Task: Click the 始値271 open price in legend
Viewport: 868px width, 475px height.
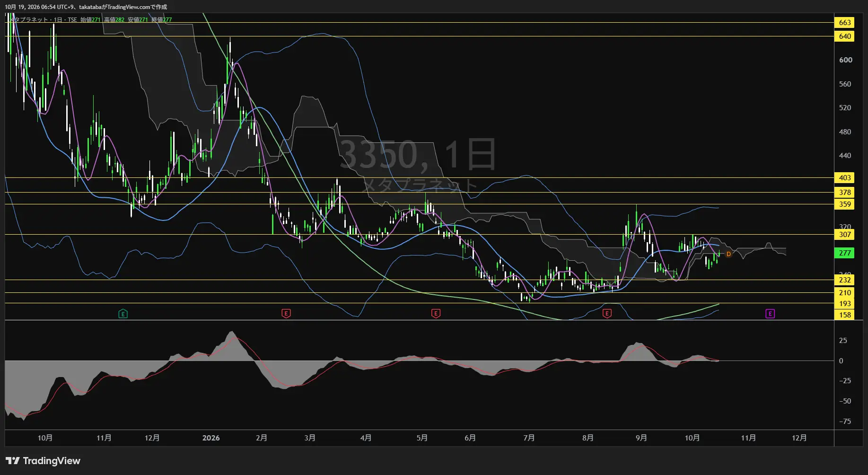Action: pyautogui.click(x=90, y=20)
